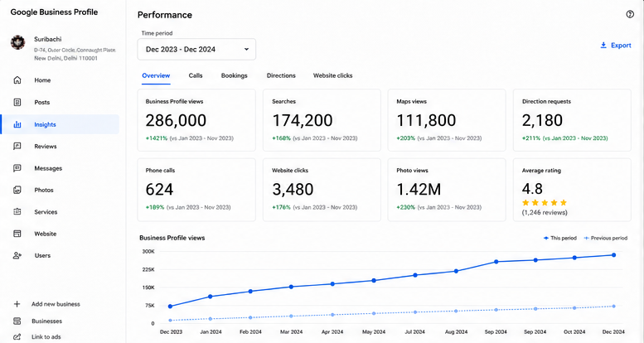This screenshot has height=343, width=644.
Task: Click the +1421% change text
Action: (157, 138)
